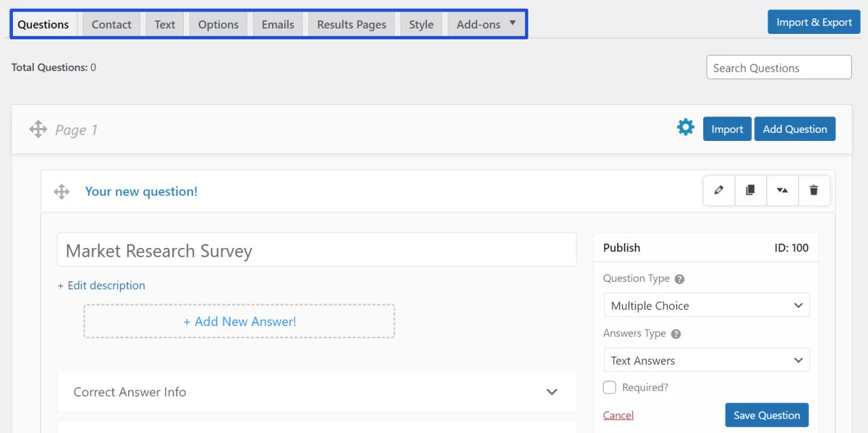The height and width of the screenshot is (433, 868).
Task: Switch to the Questions tab
Action: [43, 24]
